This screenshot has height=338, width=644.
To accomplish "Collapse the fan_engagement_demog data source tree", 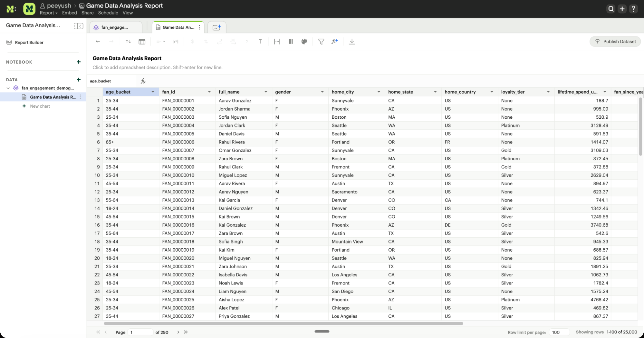I will pyautogui.click(x=8, y=88).
